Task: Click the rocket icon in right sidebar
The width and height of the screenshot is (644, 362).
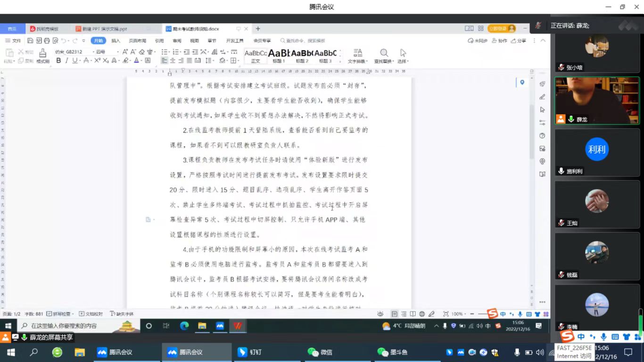Action: coord(542,84)
